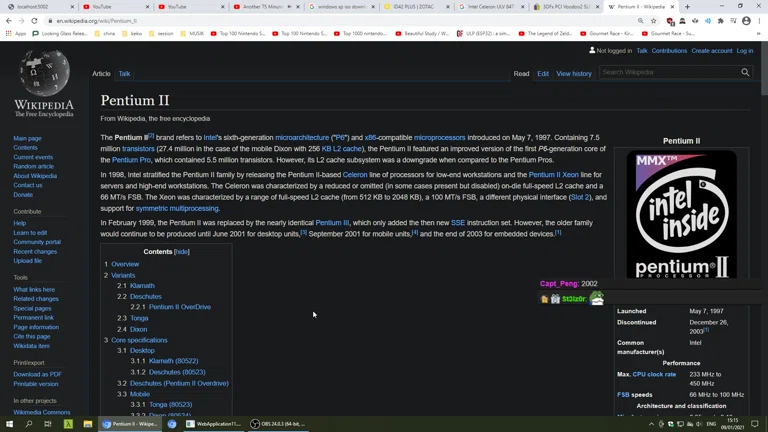768x432 pixels.
Task: Open the Chrome extensions puzzle icon
Action: pyautogui.click(x=720, y=21)
